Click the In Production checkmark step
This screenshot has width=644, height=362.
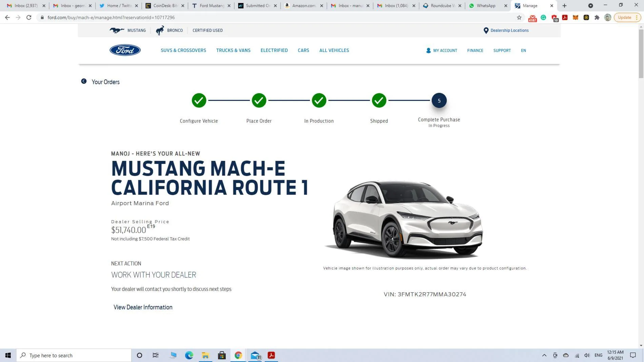coord(319,100)
